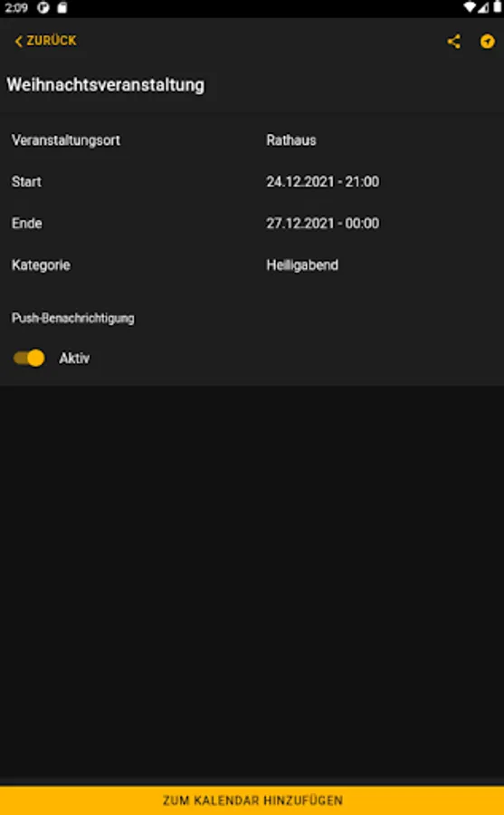Select the Weihnachtsveranstaltung title
The height and width of the screenshot is (815, 504).
pos(106,85)
